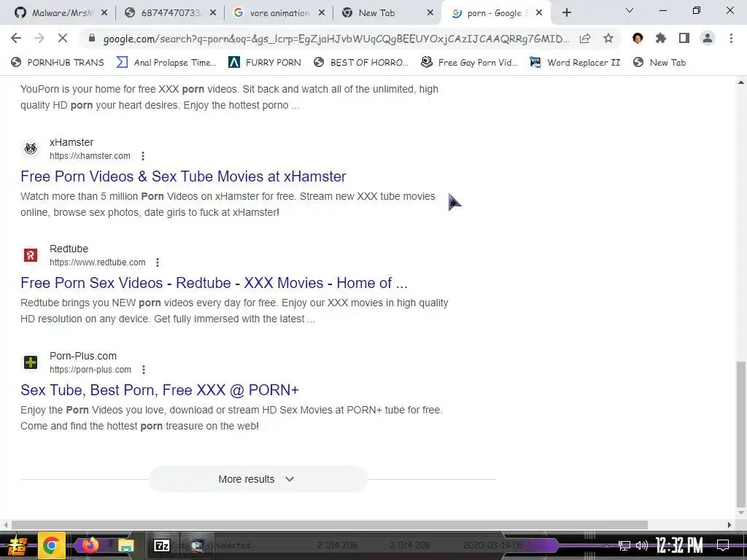Open Chrome from the taskbar

coord(51,545)
